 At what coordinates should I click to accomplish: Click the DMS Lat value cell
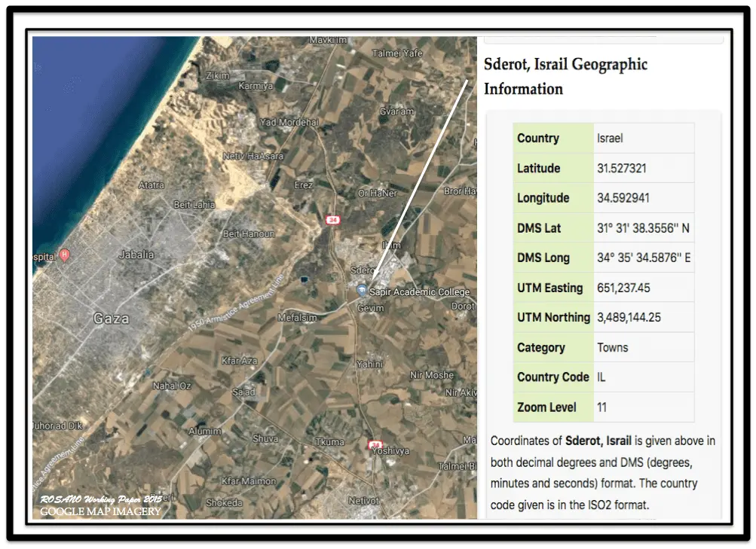click(x=642, y=228)
